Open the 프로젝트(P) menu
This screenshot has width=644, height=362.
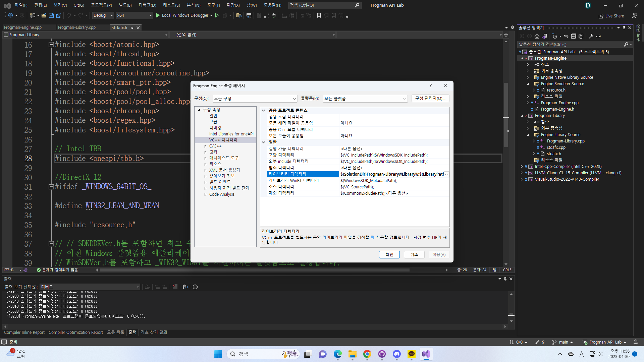pos(101,5)
